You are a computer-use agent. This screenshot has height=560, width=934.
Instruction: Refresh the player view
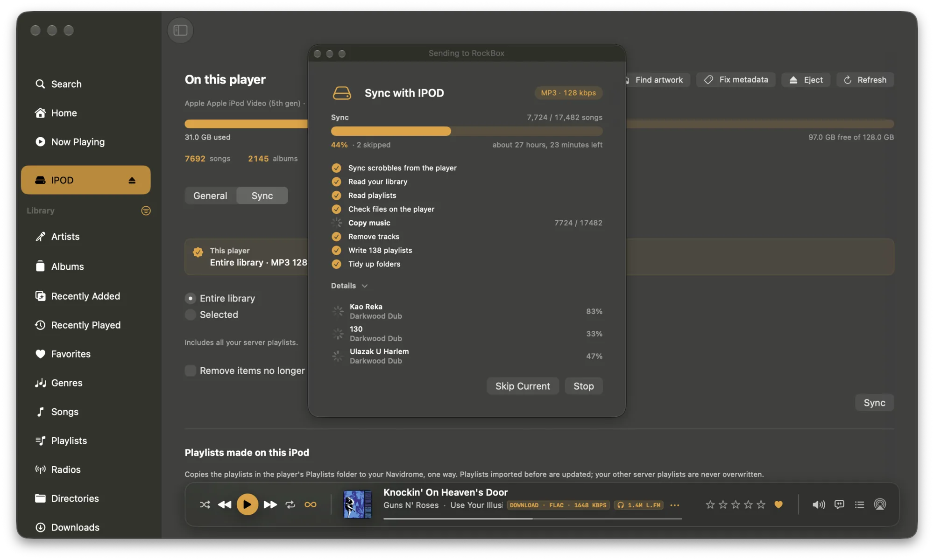[x=865, y=80]
